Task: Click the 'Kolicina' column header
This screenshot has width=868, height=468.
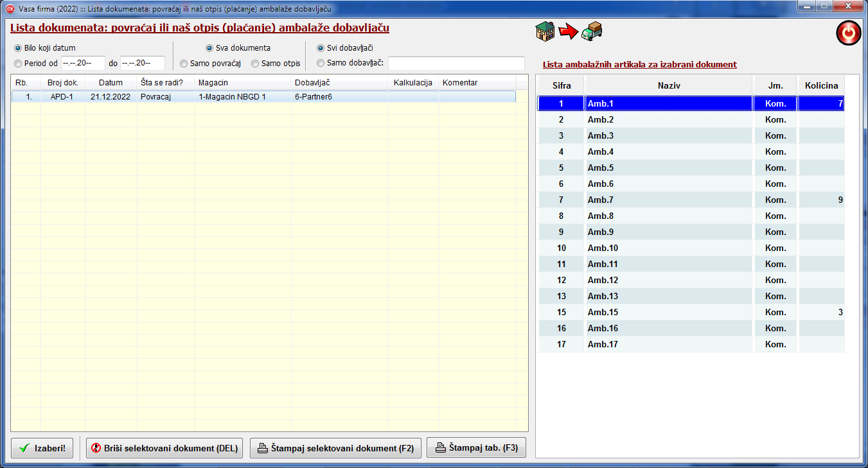Action: tap(822, 85)
